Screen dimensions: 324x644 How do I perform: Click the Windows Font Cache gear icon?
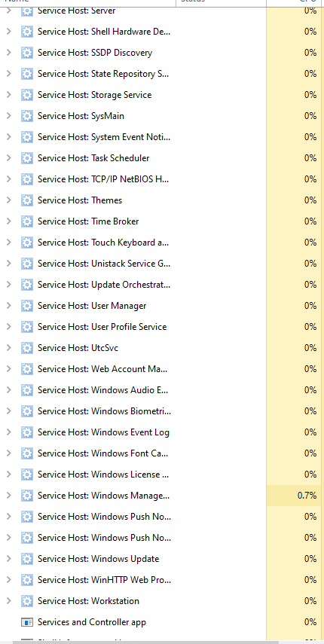26,453
